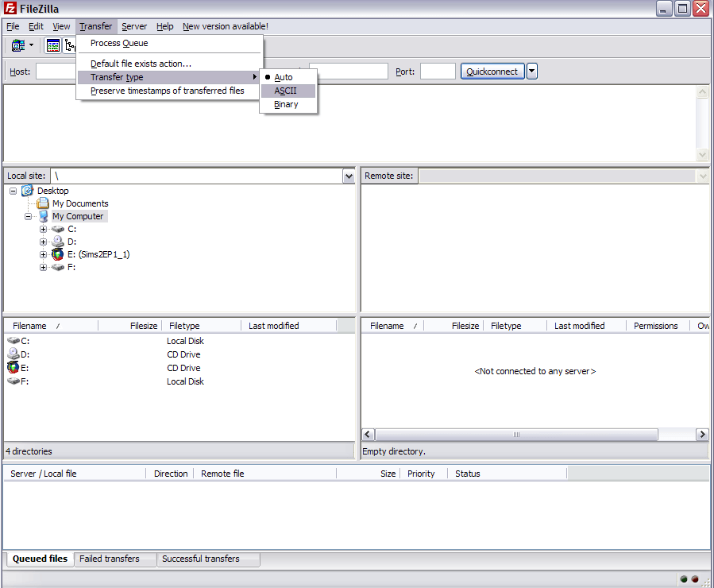This screenshot has height=588, width=714.
Task: Sort local list by Last modified
Action: click(288, 326)
